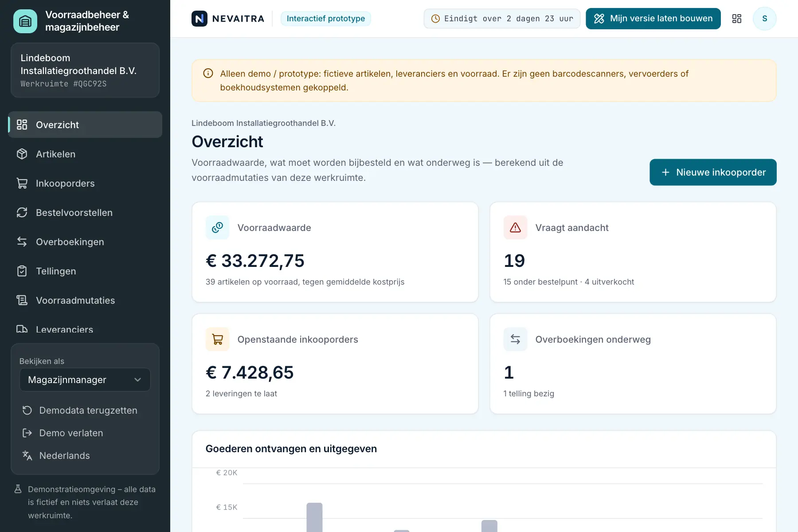The image size is (798, 532).
Task: Click the Vraagt aandacht warning triangle icon
Action: [515, 227]
